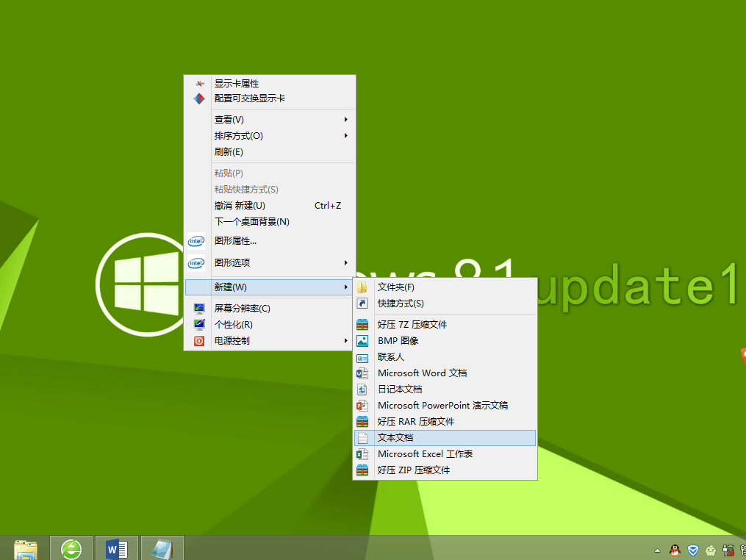Viewport: 746px width, 560px height.
Task: Click the PowerPoint icon beside Microsoft PowerPoint 演示文稿
Action: pos(362,406)
